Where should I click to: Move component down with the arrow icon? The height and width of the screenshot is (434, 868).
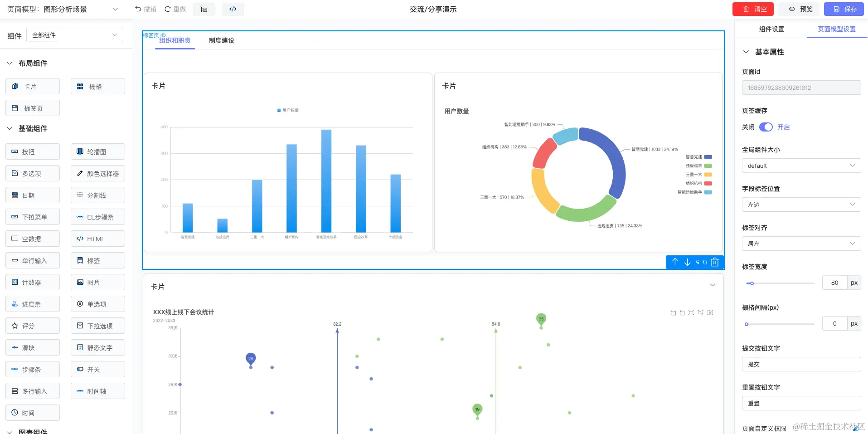pyautogui.click(x=687, y=262)
